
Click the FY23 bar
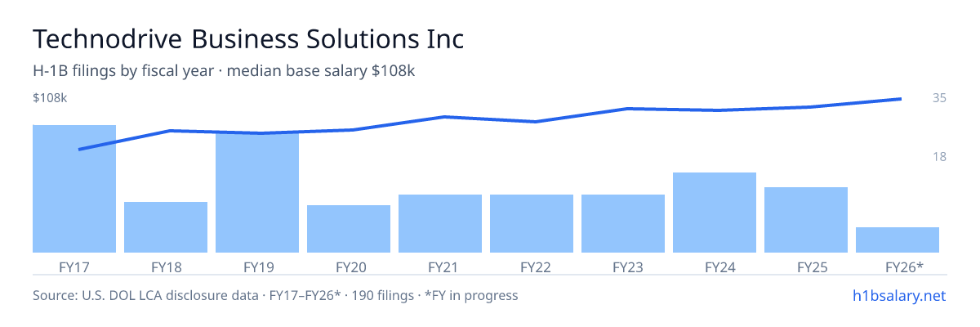tap(623, 223)
